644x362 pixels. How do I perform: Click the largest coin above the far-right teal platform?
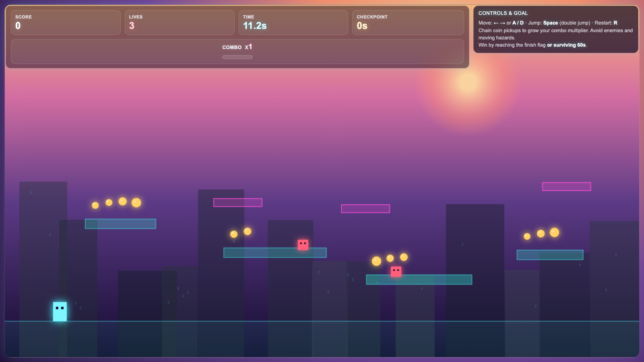point(554,232)
